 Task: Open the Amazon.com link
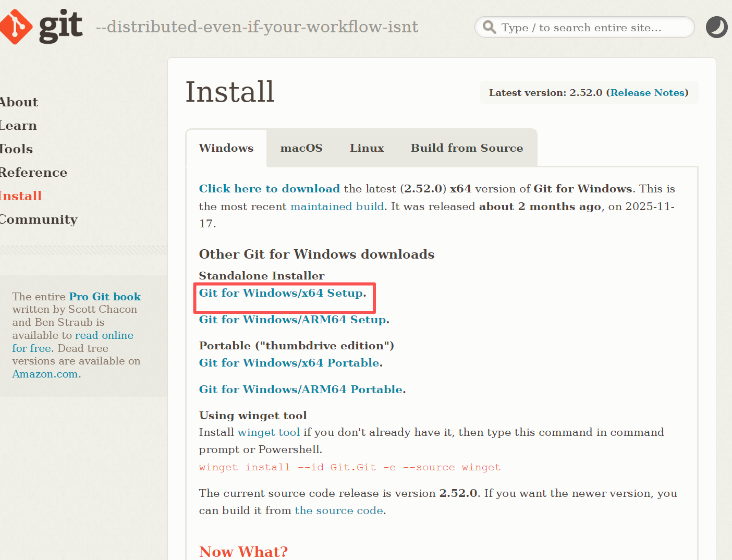[45, 374]
